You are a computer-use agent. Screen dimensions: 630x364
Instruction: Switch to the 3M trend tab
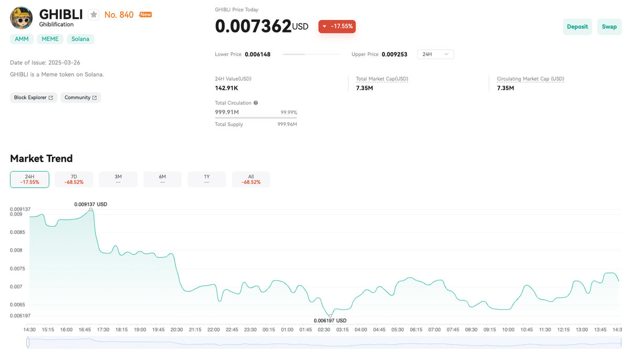[118, 179]
